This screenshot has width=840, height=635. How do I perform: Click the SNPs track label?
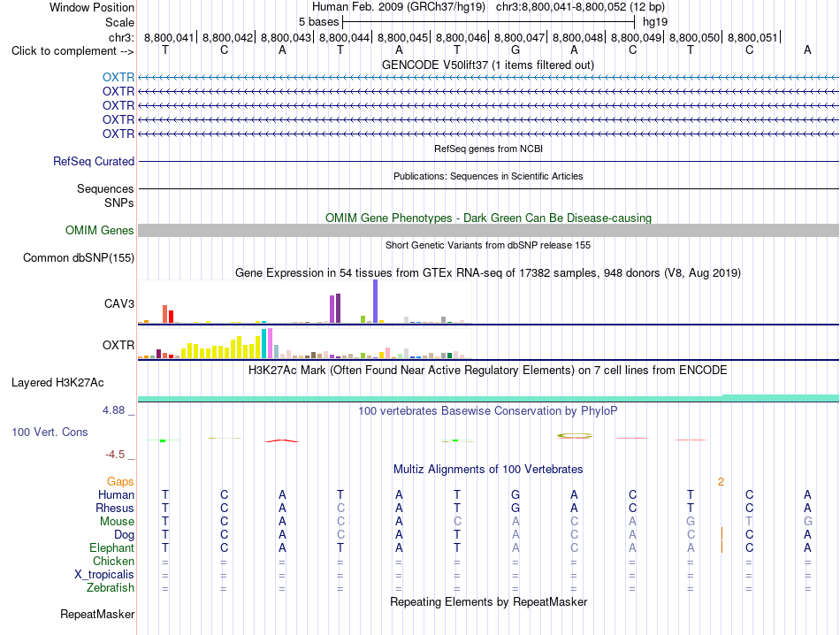pos(119,203)
